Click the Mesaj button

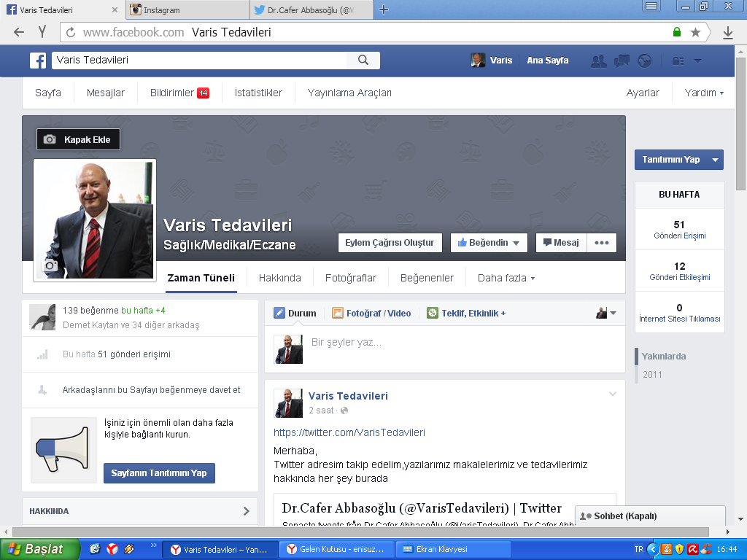pyautogui.click(x=561, y=242)
